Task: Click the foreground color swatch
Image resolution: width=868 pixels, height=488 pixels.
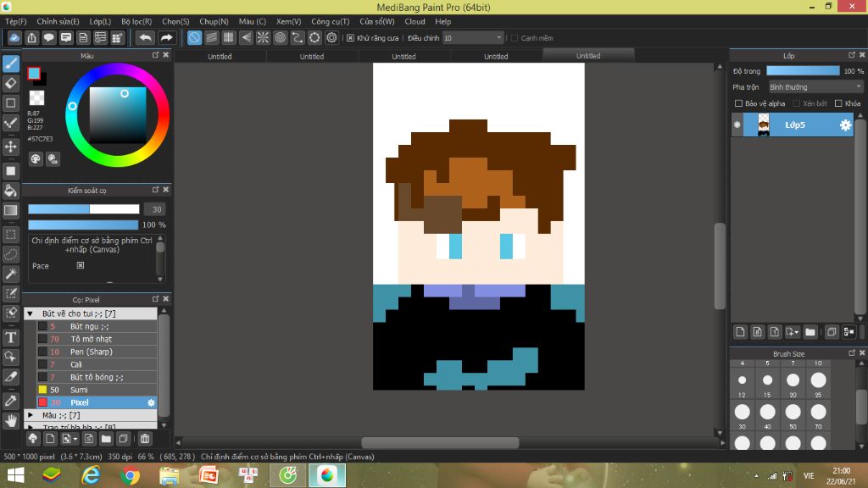Action: pyautogui.click(x=34, y=74)
